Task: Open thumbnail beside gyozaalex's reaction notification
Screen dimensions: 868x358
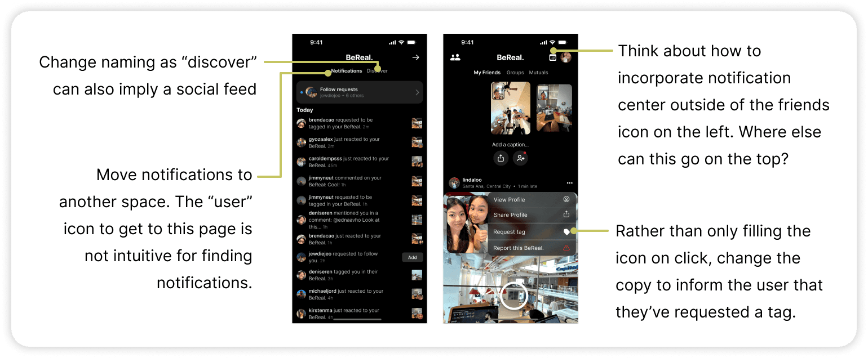Action: pyautogui.click(x=417, y=142)
